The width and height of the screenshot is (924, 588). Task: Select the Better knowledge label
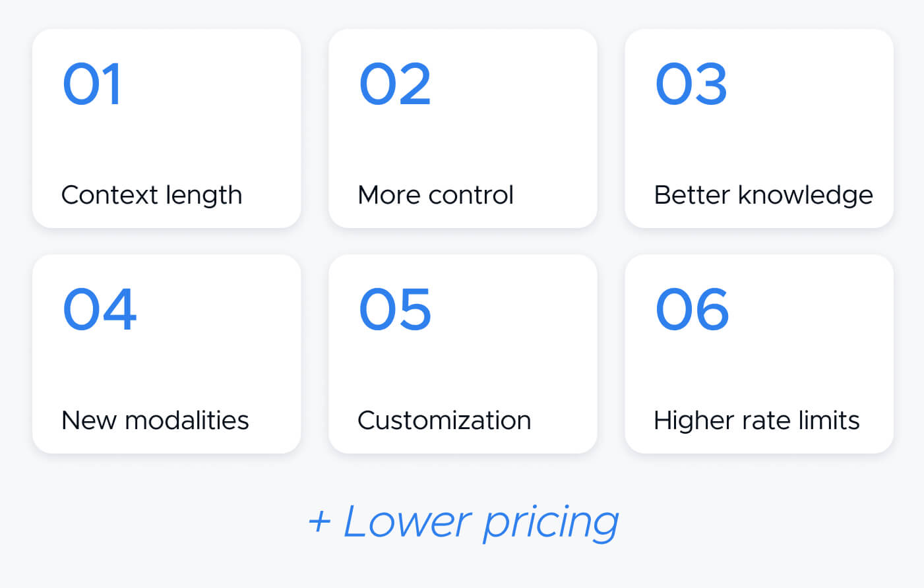763,196
